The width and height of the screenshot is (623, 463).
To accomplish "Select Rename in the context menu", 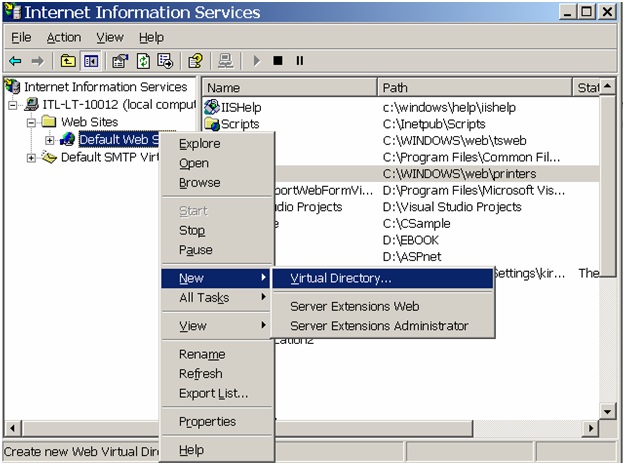I will (217, 354).
